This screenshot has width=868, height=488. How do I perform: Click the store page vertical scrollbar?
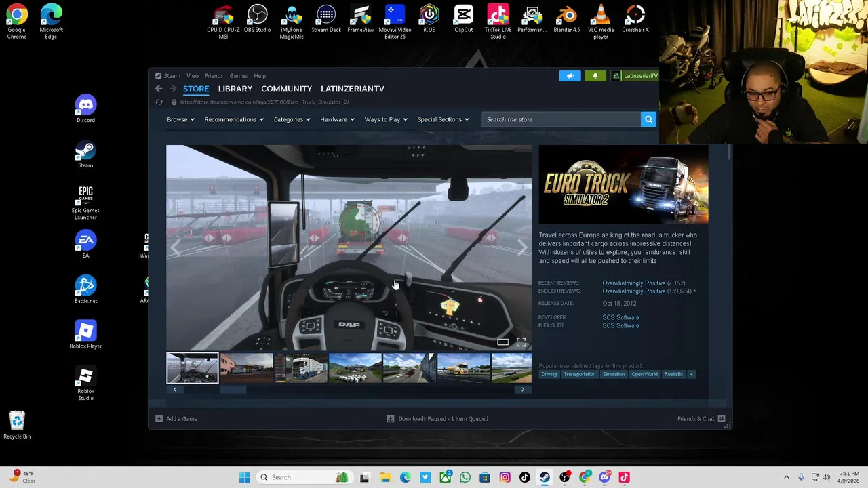click(x=729, y=152)
